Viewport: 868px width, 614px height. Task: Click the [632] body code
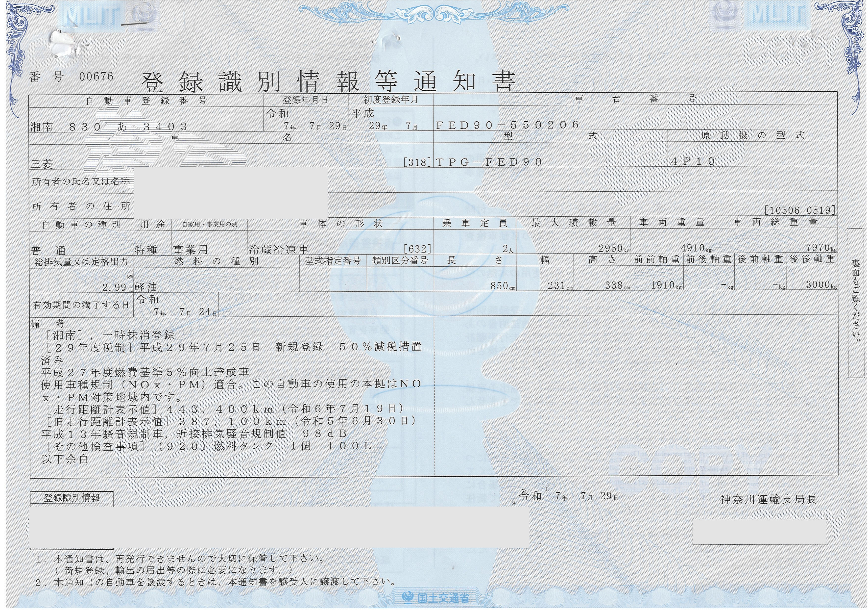[x=417, y=249]
